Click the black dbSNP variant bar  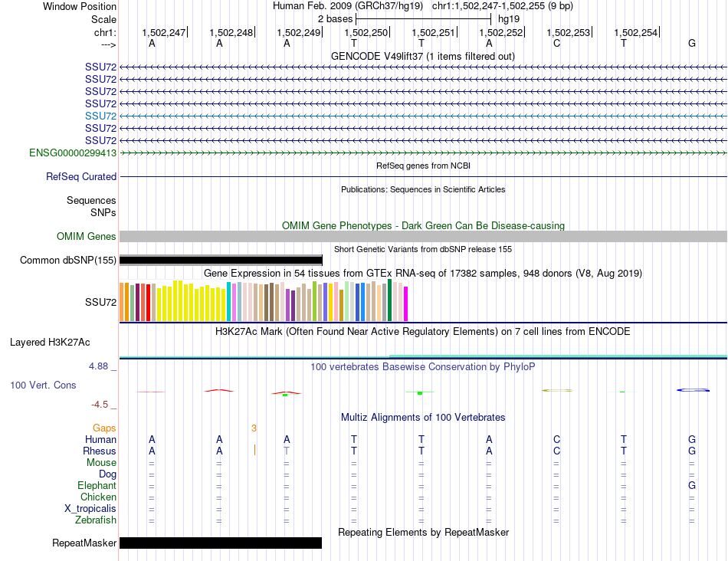(221, 260)
